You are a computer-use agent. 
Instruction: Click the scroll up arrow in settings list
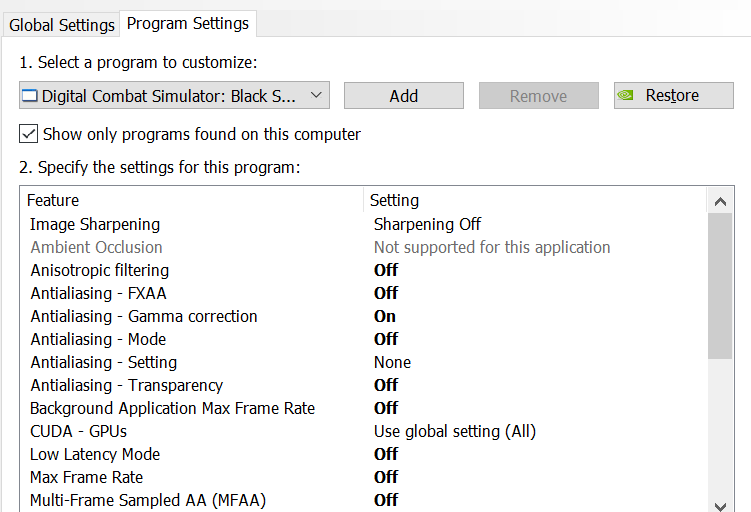tap(720, 201)
